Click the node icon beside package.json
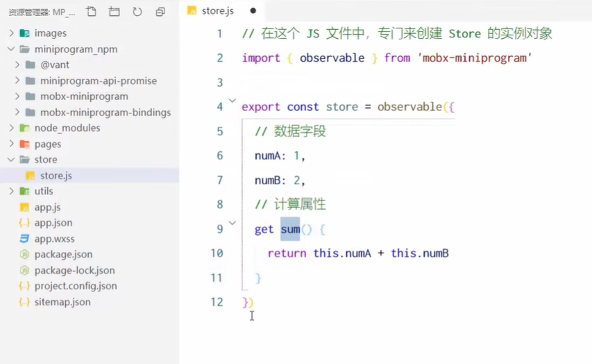The height and width of the screenshot is (364, 592). (24, 254)
